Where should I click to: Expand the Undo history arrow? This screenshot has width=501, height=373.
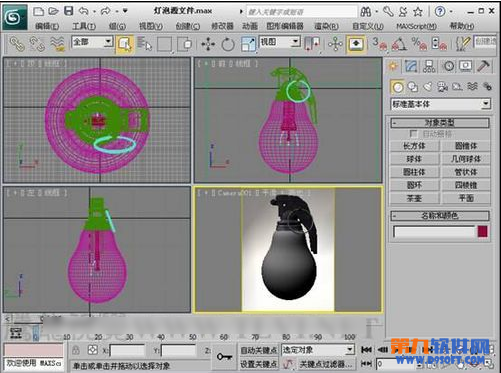94,12
